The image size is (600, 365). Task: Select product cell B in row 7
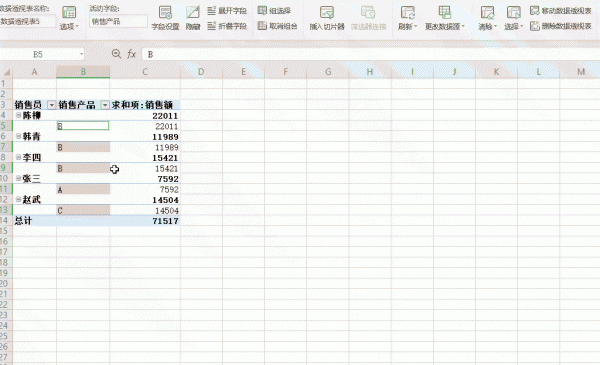pyautogui.click(x=83, y=147)
